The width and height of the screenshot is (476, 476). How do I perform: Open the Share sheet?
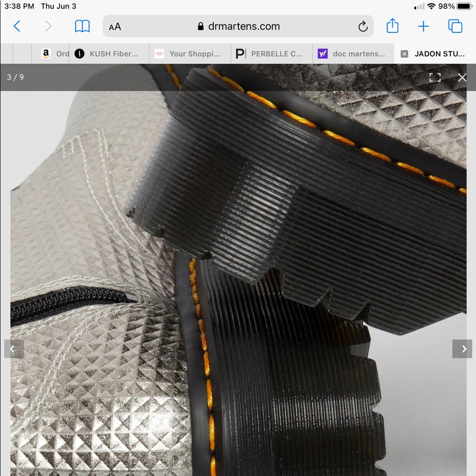[392, 26]
